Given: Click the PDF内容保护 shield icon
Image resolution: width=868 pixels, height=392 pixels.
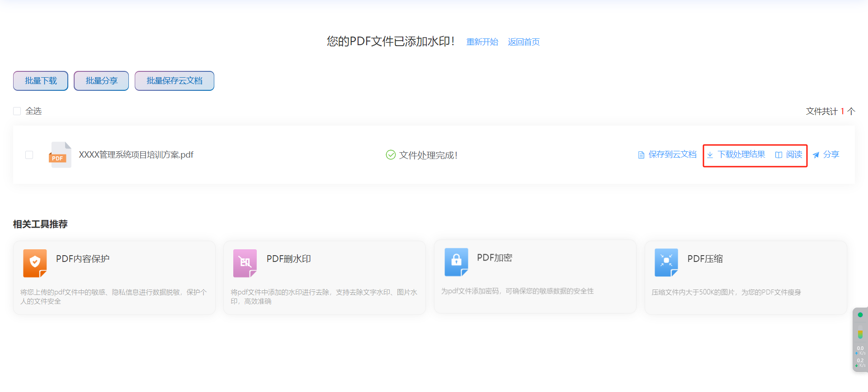Looking at the screenshot, I should tap(35, 263).
